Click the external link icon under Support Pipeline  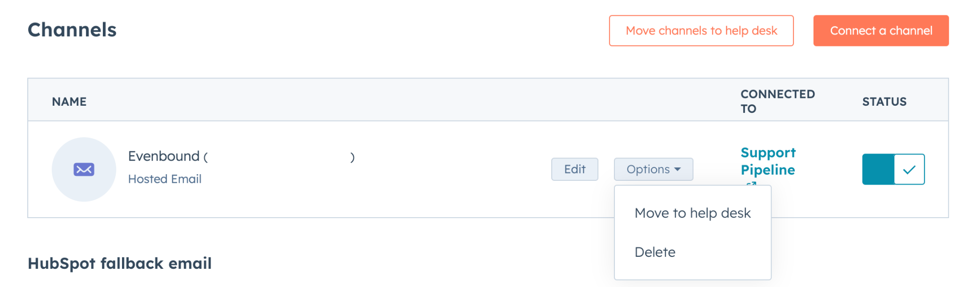click(751, 184)
